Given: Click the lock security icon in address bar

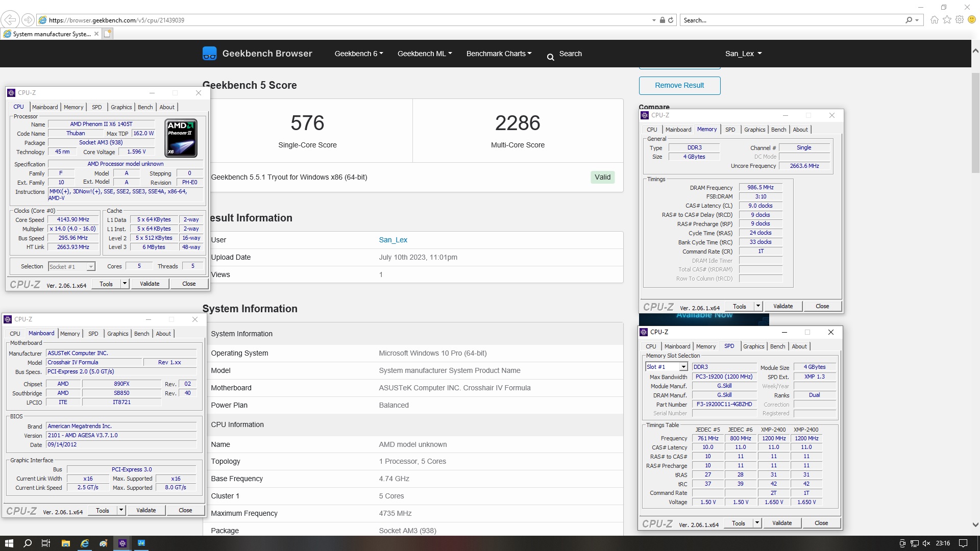Looking at the screenshot, I should pos(662,20).
